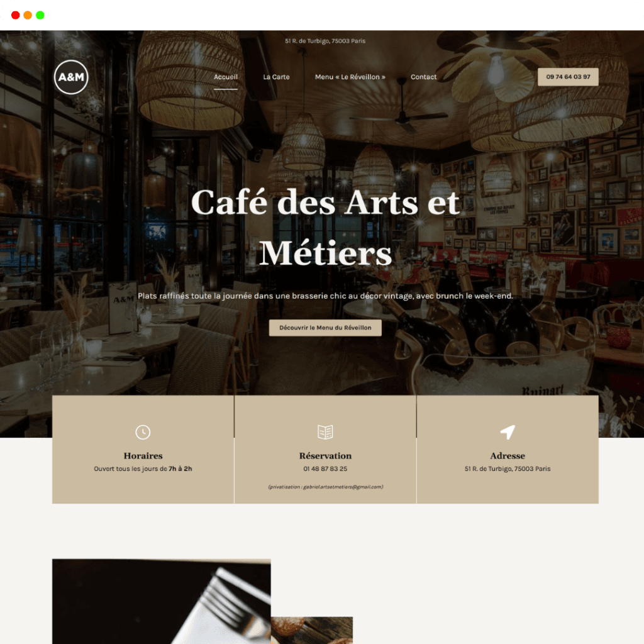Select the Contact navigation link
The width and height of the screenshot is (644, 644).
click(x=423, y=77)
